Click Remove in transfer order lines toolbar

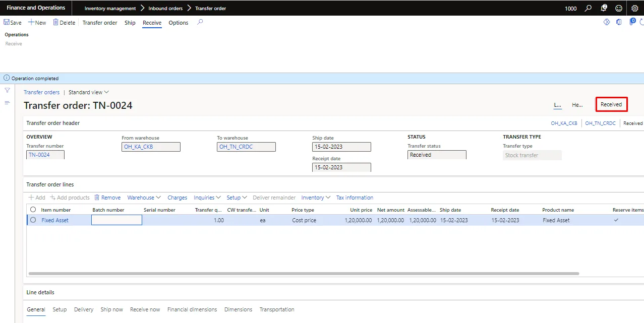[107, 198]
